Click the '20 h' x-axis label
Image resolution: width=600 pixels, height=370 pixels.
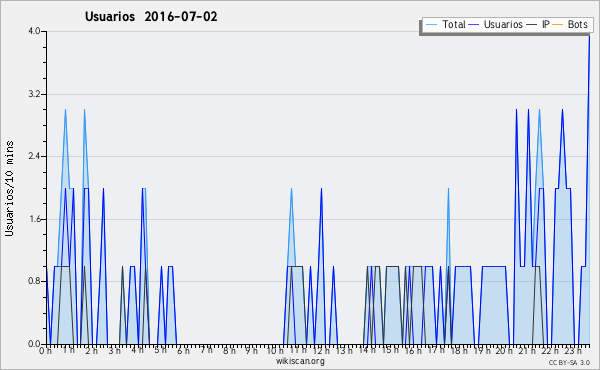click(504, 351)
